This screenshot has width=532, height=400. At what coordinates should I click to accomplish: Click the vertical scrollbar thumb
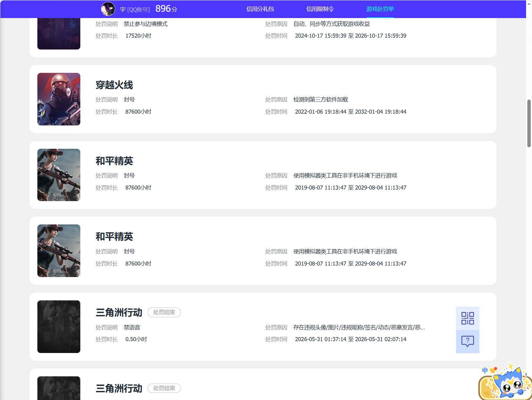pyautogui.click(x=529, y=123)
